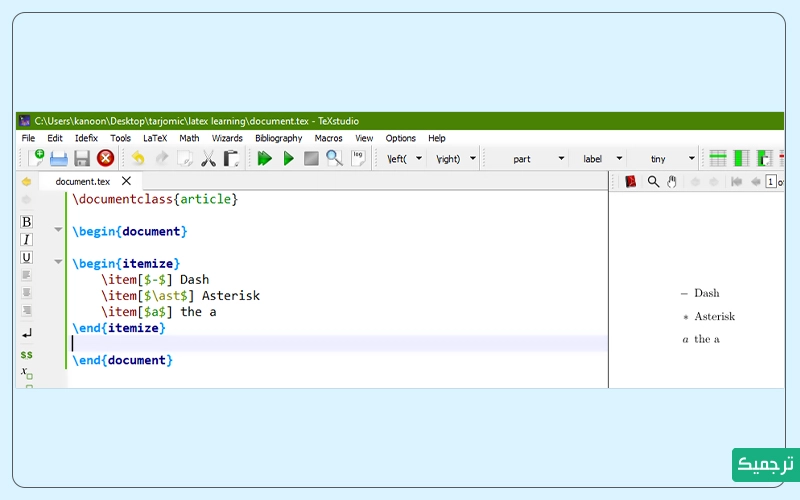Select the hand scroll tool in preview
Viewport: 800px width, 500px height.
[672, 181]
